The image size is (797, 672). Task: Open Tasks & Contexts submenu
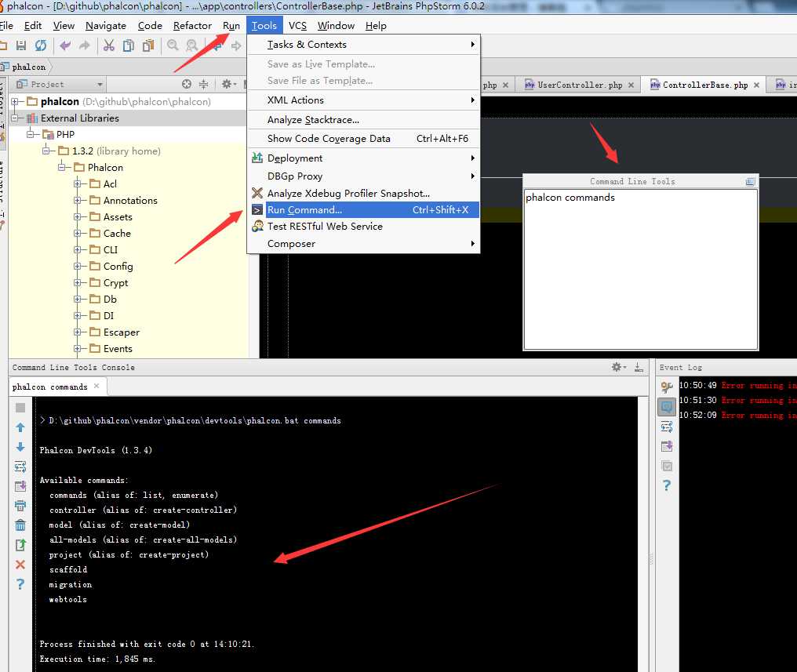pos(363,45)
